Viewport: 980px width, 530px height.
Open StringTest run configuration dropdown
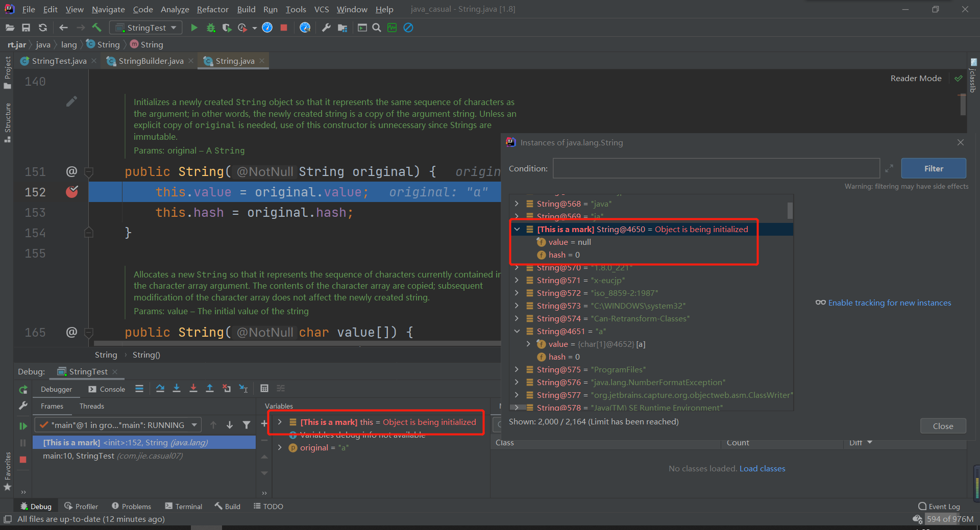tap(146, 28)
